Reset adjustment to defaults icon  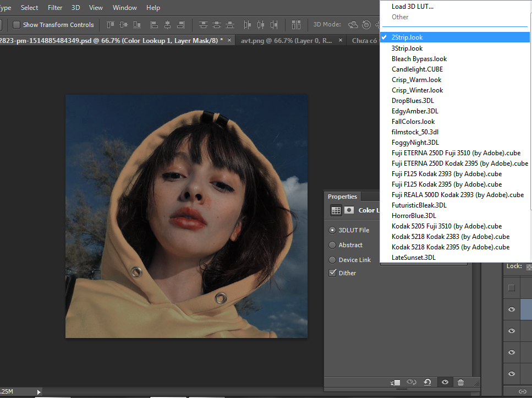point(427,382)
